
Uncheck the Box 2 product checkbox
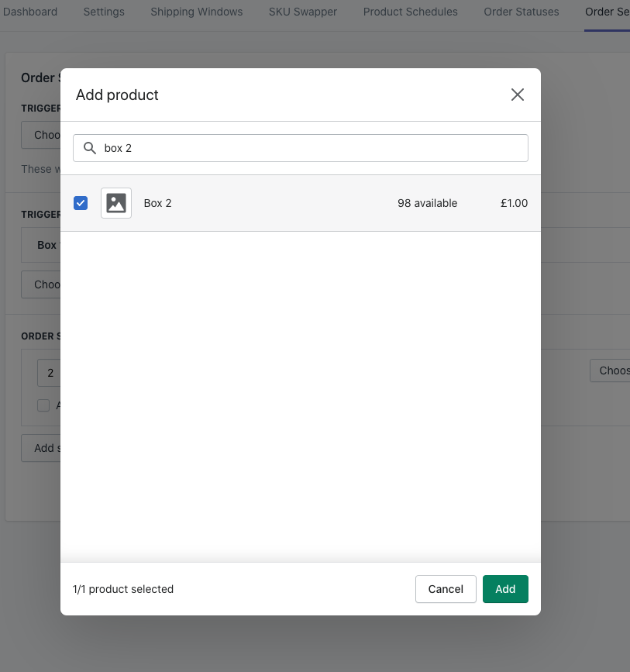[81, 203]
